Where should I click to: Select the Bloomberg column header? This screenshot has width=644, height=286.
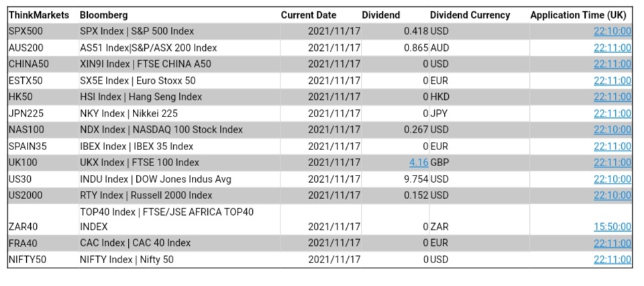(103, 15)
